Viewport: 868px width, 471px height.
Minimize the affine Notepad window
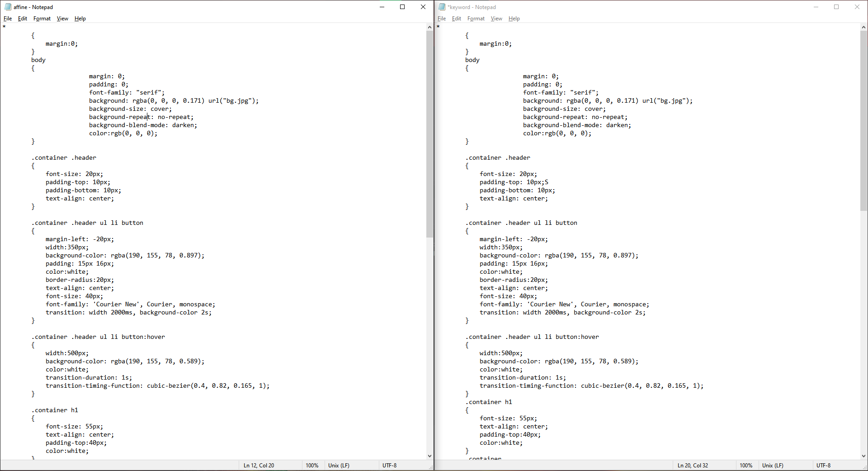click(382, 7)
